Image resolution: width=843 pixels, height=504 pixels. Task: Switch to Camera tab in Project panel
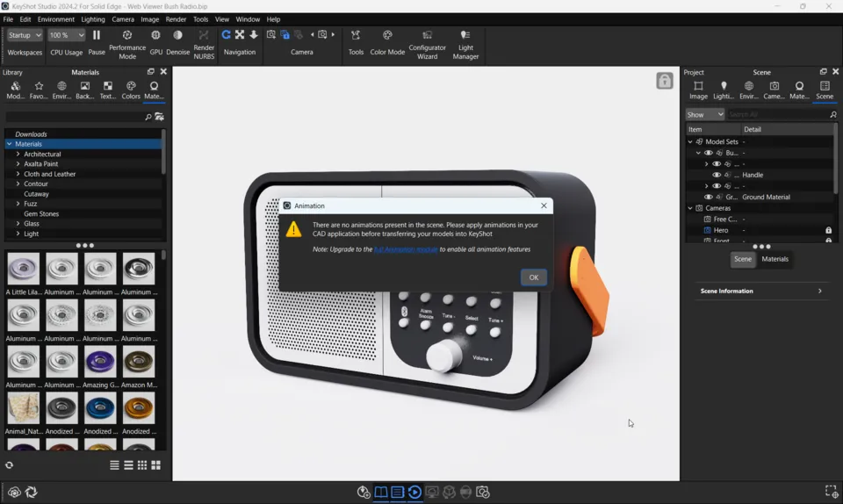pyautogui.click(x=774, y=90)
